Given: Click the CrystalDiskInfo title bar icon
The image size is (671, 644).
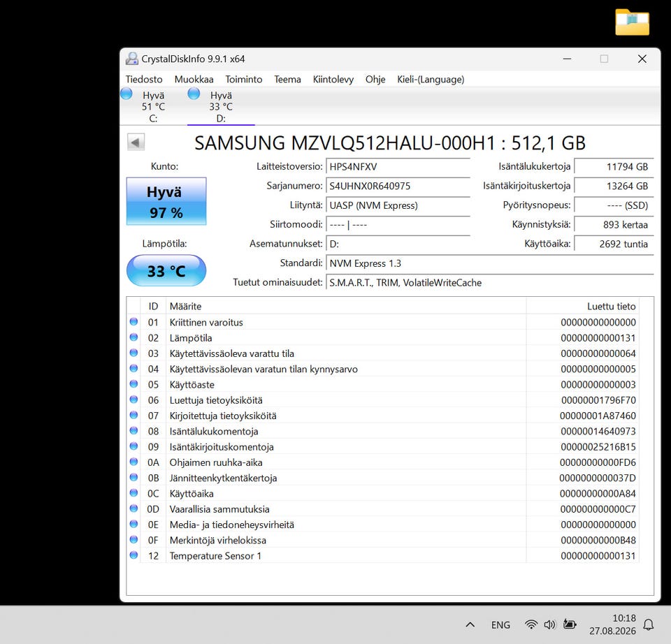Looking at the screenshot, I should 132,59.
